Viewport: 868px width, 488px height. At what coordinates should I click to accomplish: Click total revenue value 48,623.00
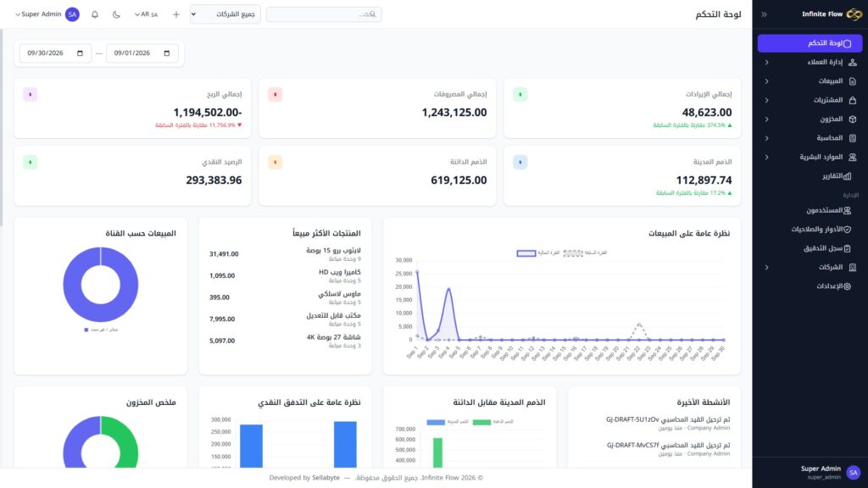(x=707, y=113)
